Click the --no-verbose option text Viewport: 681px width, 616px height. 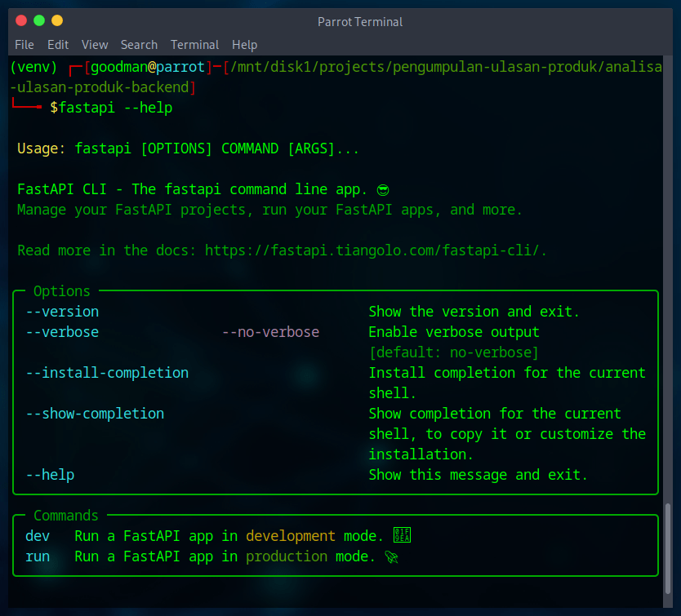(x=270, y=332)
